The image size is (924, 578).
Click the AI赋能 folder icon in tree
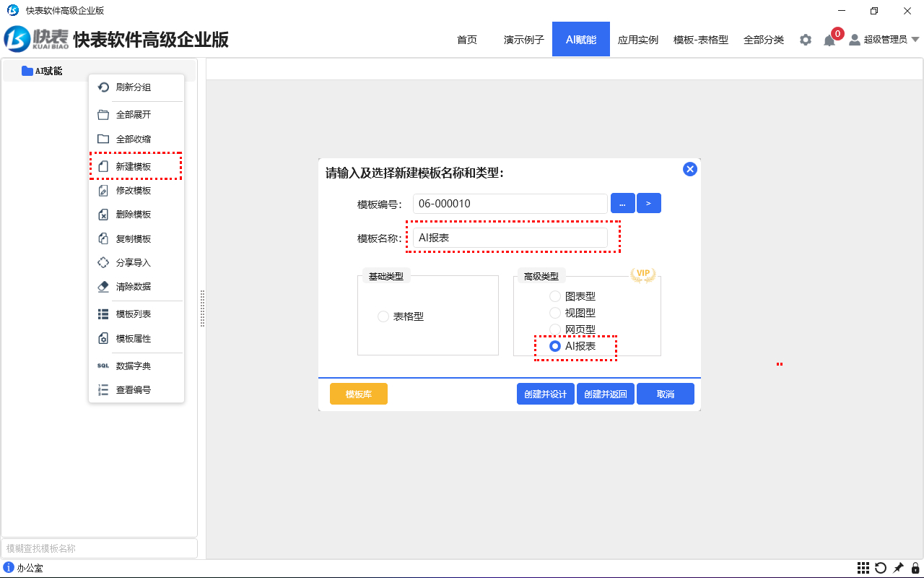coord(27,71)
